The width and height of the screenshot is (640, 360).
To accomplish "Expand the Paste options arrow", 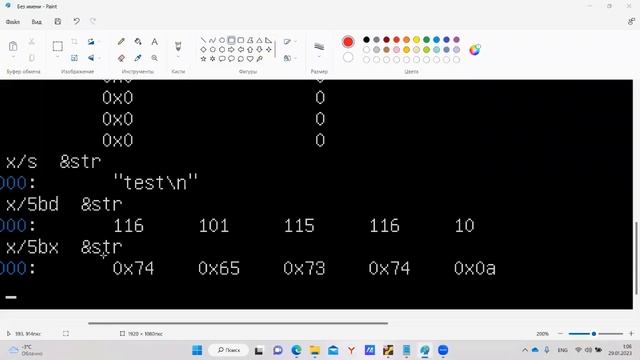I will [13, 58].
